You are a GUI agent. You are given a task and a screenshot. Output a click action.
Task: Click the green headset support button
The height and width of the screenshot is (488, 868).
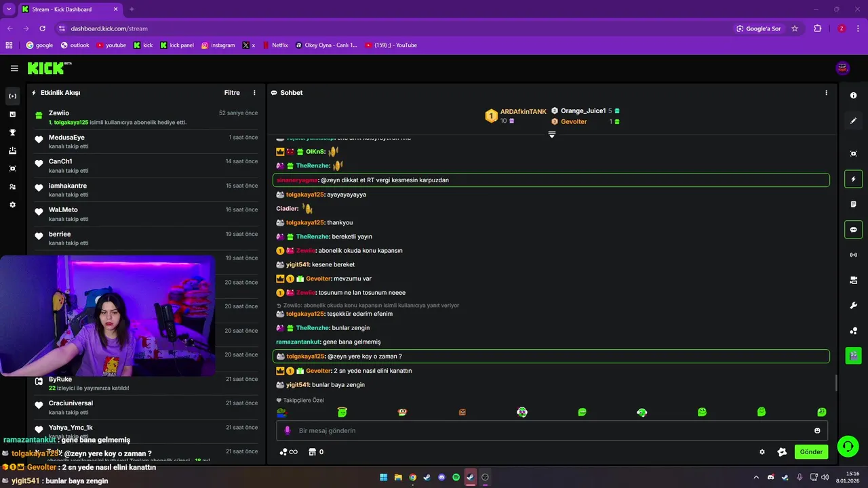[848, 446]
